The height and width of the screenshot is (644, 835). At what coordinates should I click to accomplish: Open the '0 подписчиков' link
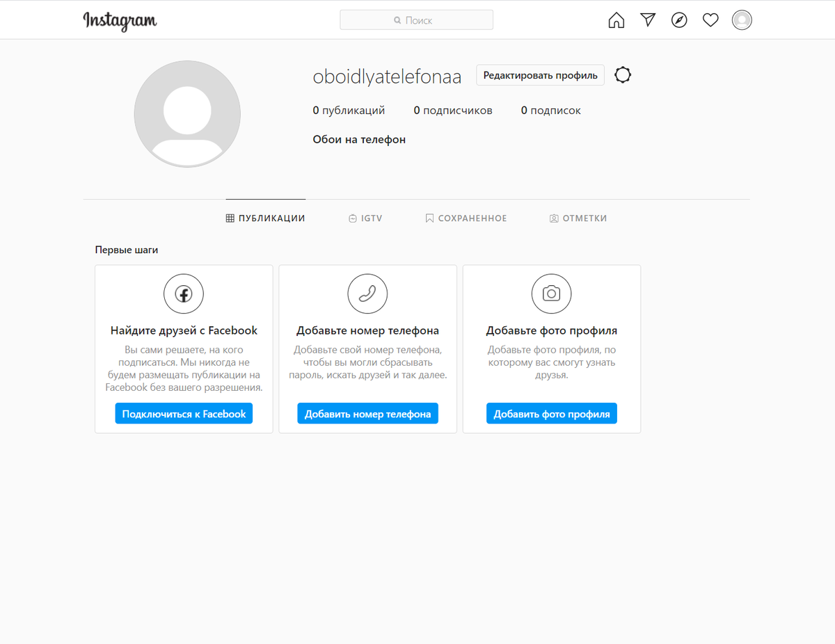453,110
